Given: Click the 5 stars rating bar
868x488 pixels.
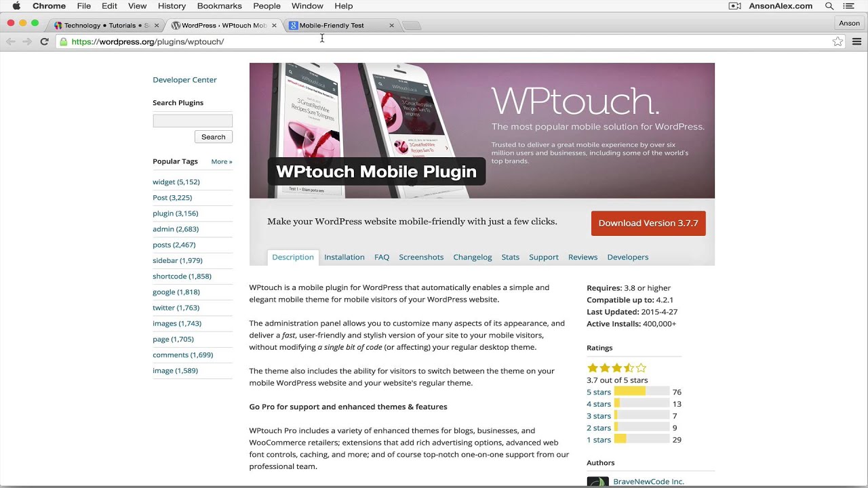Looking at the screenshot, I should point(642,392).
